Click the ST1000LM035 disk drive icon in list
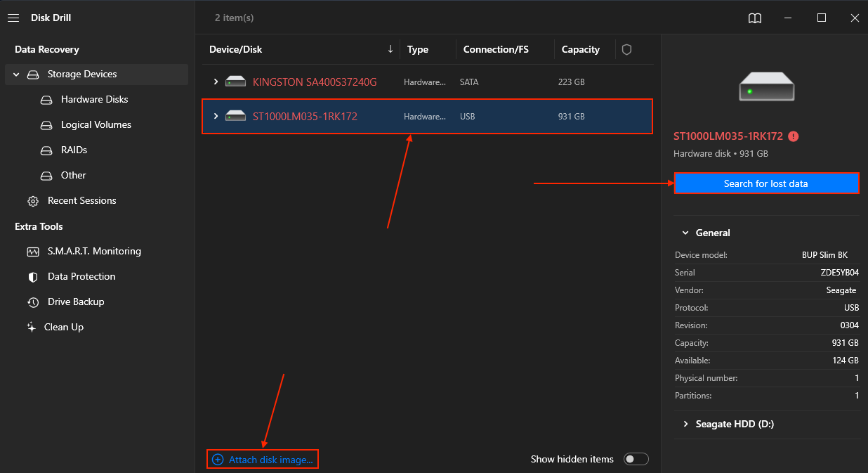 (x=235, y=117)
